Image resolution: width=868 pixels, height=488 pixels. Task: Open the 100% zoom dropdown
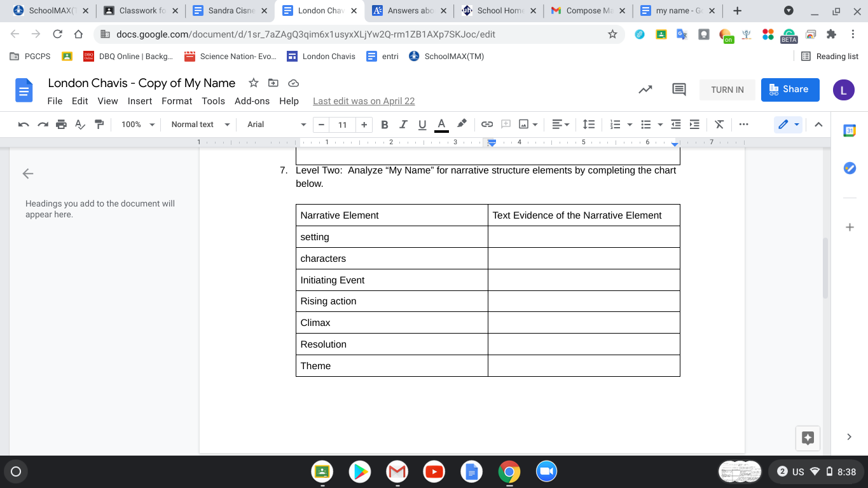pyautogui.click(x=138, y=125)
